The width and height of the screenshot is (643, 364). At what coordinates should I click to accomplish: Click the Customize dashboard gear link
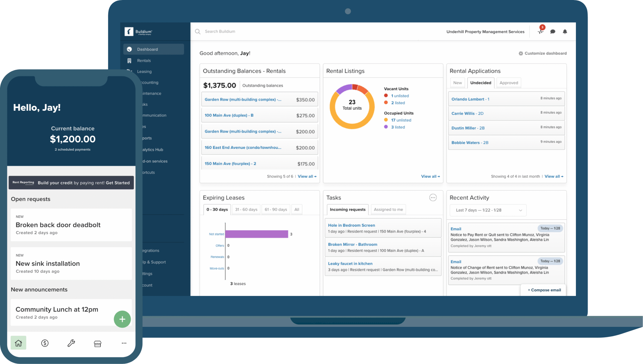pyautogui.click(x=543, y=53)
